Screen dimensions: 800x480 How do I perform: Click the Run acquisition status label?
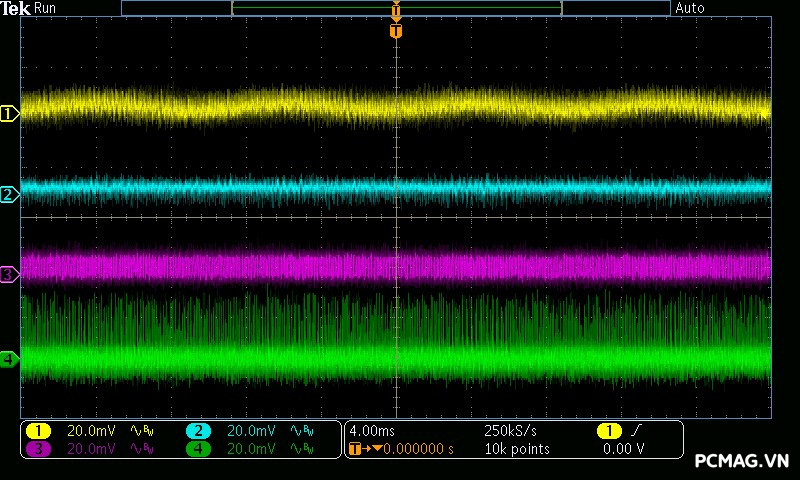click(x=46, y=8)
